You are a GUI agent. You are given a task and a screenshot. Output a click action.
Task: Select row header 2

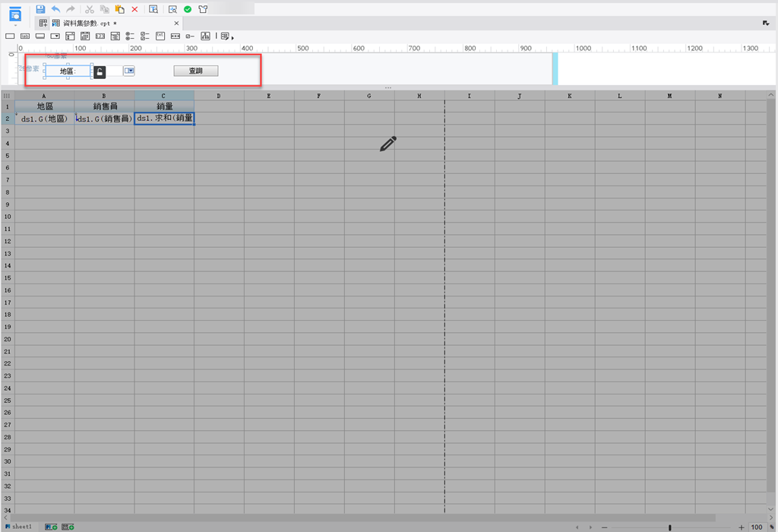8,119
